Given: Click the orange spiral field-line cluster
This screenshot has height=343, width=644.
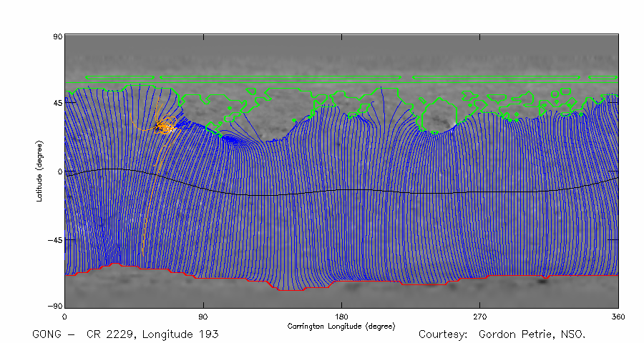Looking at the screenshot, I should (166, 127).
